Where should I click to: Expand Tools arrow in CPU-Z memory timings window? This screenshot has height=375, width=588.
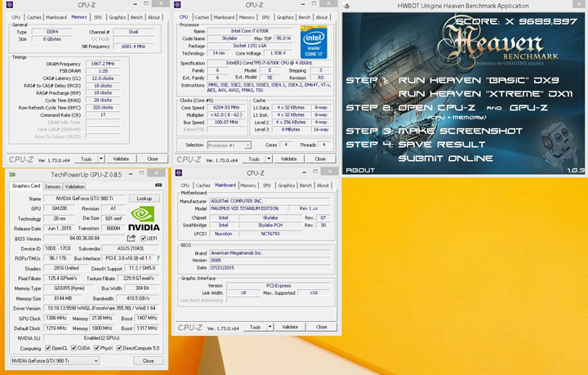tap(100, 159)
